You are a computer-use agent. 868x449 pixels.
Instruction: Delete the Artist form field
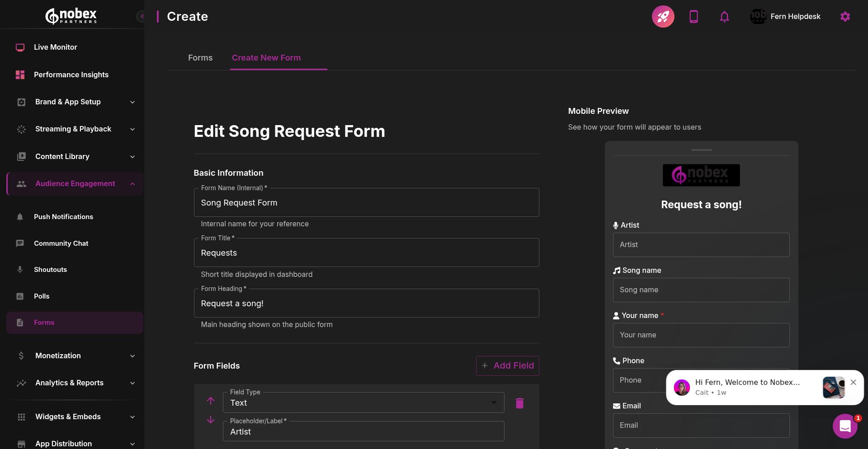pos(519,403)
